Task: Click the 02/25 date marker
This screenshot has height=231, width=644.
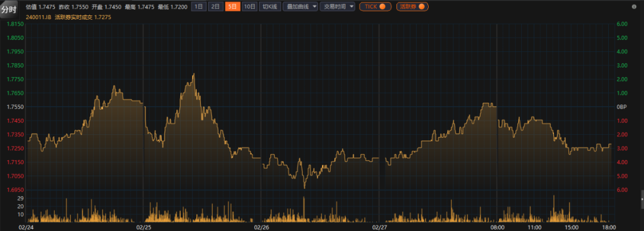Action: click(x=144, y=227)
